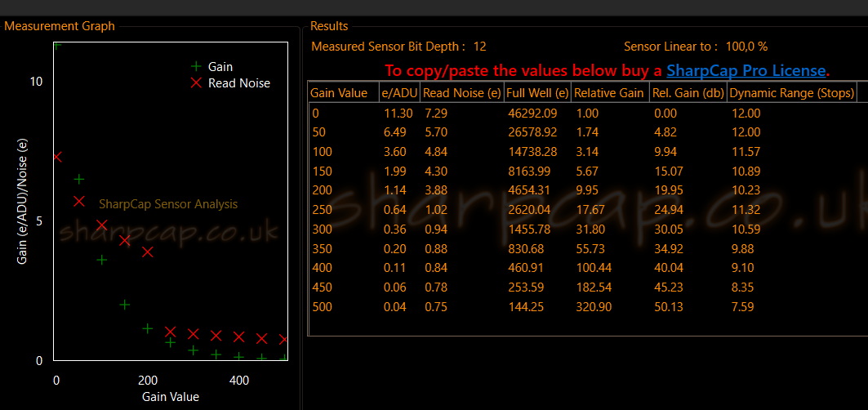Select gain value 450 row cell
Viewport: 868px width, 410px height.
pos(322,287)
